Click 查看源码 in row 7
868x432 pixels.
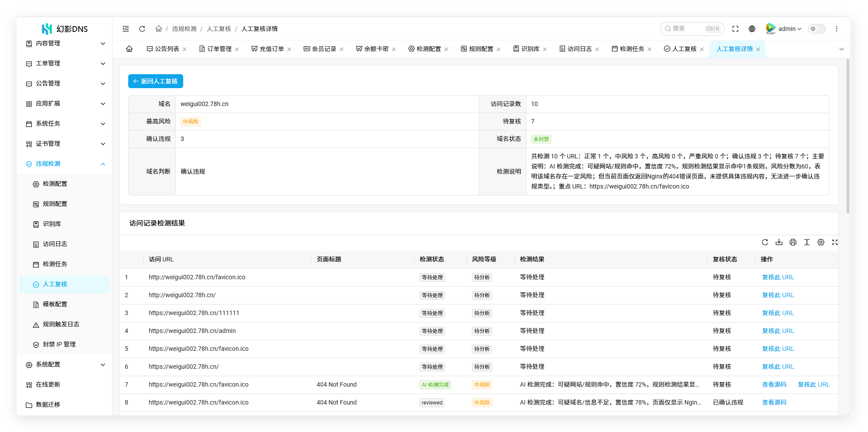774,384
